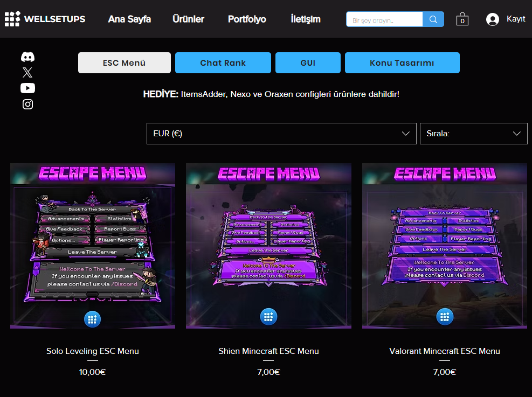Select the GUI category tab
Viewport: 532px width, 397px height.
(x=308, y=62)
